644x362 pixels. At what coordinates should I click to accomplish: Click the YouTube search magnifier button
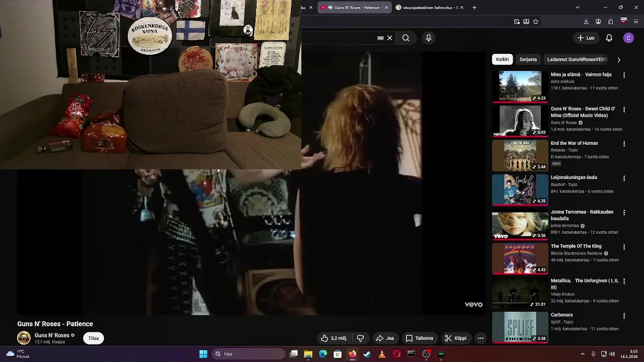click(x=406, y=38)
